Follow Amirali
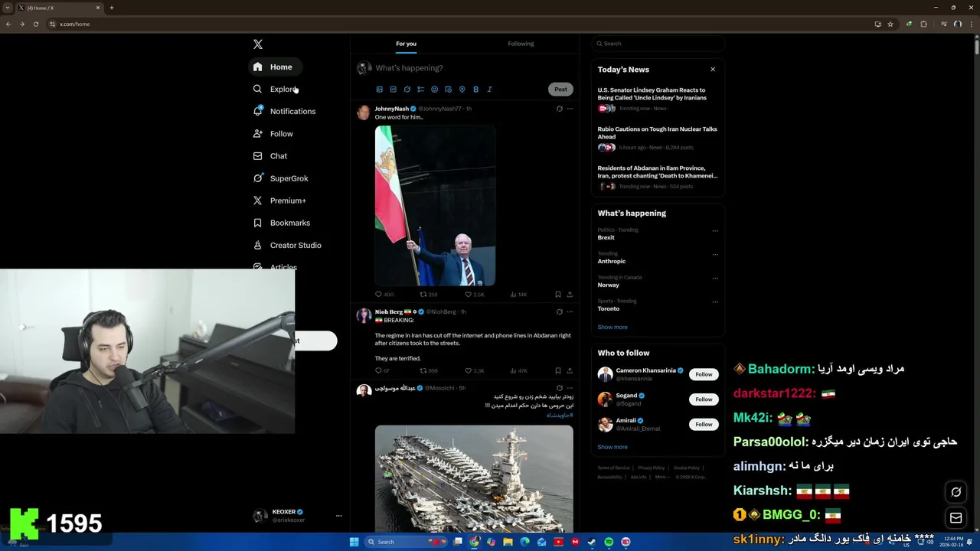980x551 pixels. tap(704, 424)
